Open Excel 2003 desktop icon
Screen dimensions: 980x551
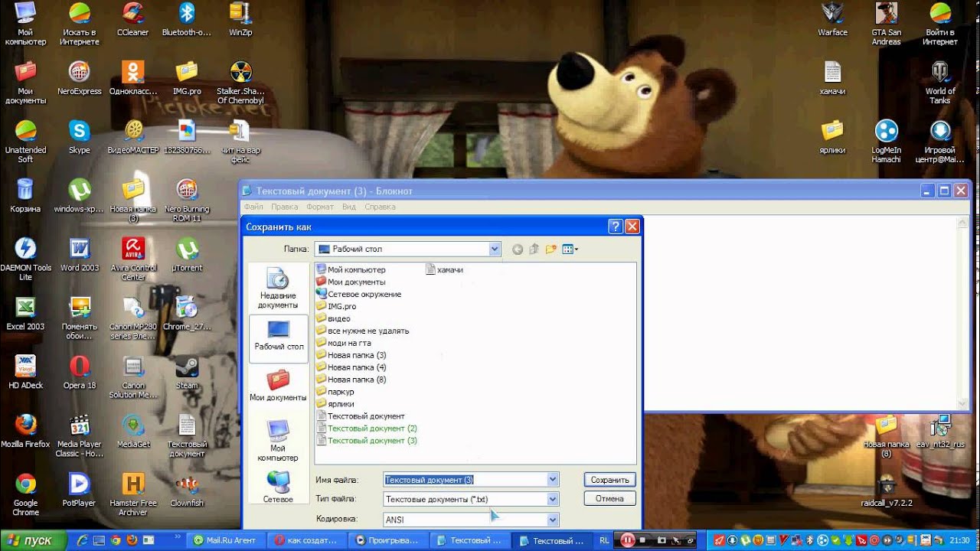point(25,313)
